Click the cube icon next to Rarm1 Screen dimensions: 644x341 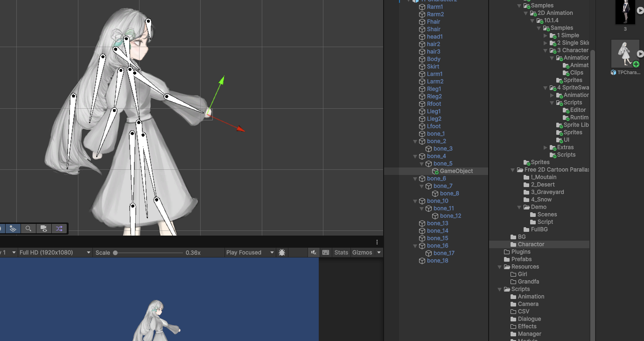pyautogui.click(x=422, y=7)
